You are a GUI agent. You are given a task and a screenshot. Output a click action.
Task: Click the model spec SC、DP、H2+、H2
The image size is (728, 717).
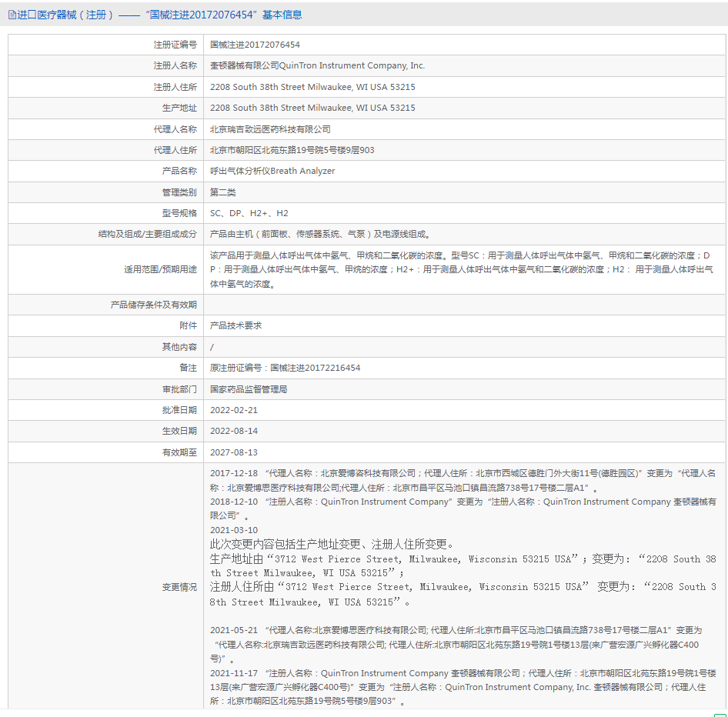coord(249,213)
